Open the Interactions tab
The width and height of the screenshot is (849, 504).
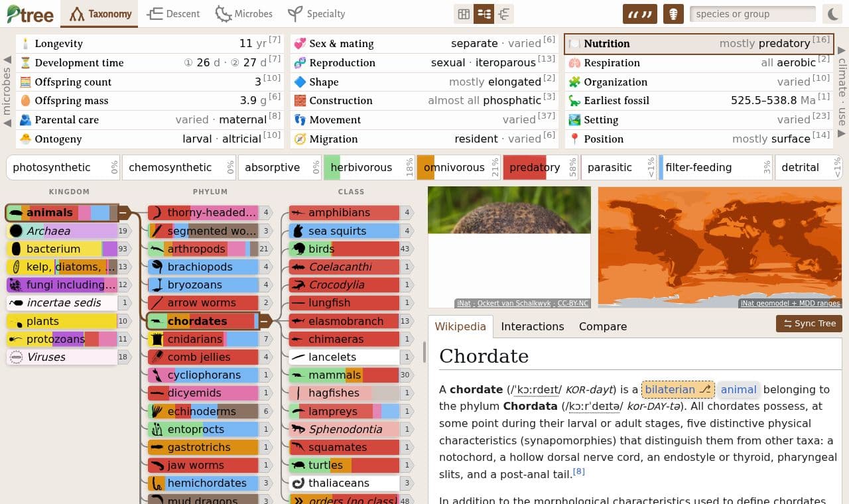pyautogui.click(x=533, y=326)
